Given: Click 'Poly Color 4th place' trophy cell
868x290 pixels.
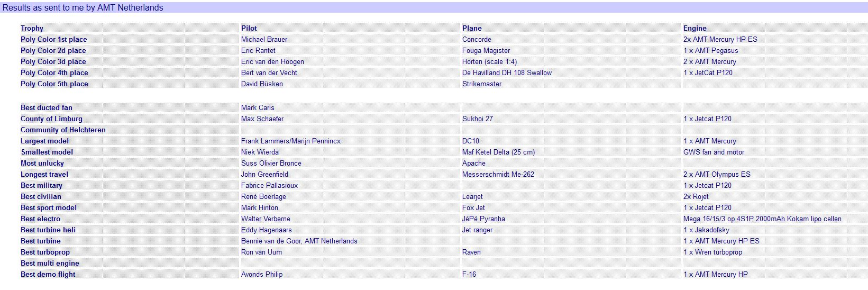Looking at the screenshot, I should [x=54, y=72].
